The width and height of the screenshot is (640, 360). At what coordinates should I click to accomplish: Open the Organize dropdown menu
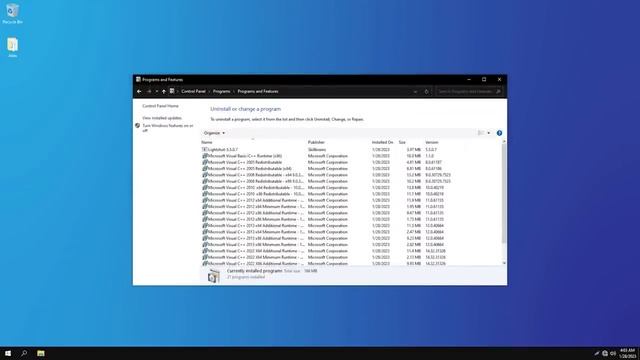(x=214, y=133)
